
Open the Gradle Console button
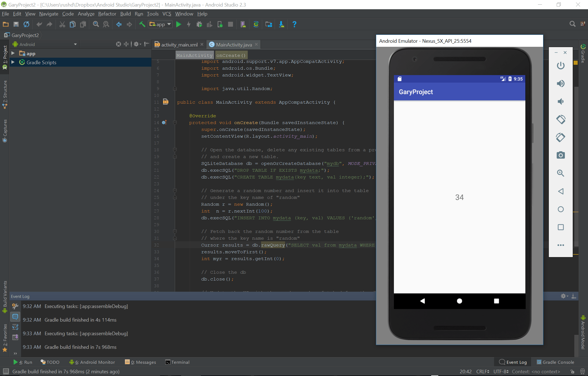(x=555, y=362)
